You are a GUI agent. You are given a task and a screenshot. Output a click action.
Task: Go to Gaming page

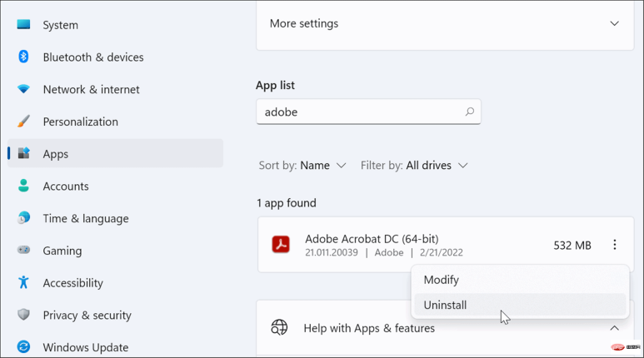point(62,251)
